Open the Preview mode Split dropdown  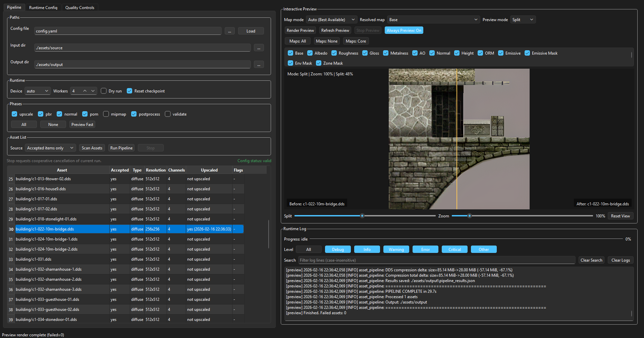(523, 20)
